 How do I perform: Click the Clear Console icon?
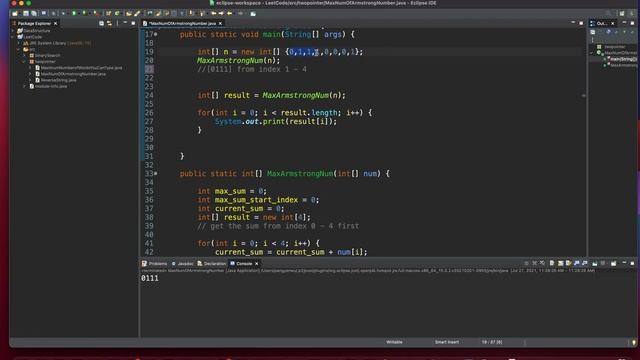(x=552, y=263)
